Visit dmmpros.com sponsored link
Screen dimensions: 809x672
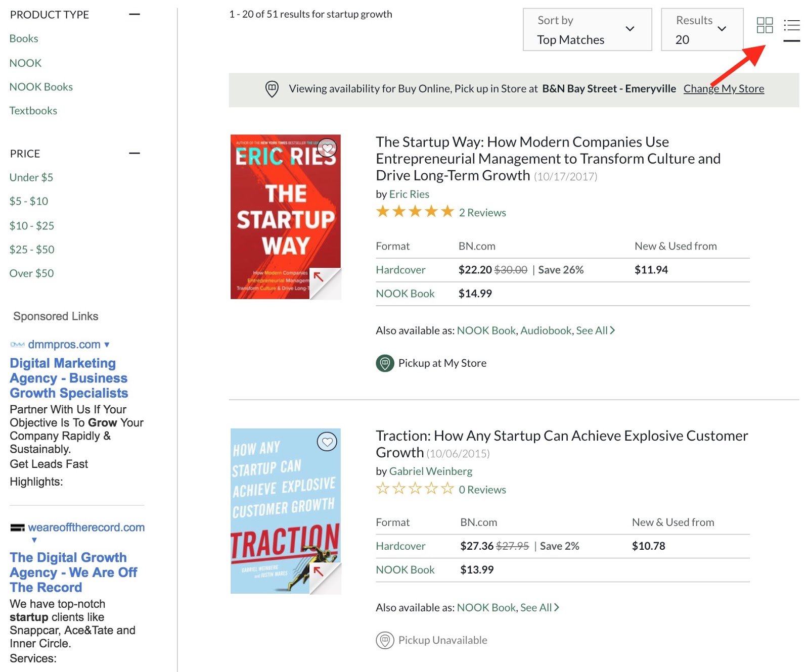click(x=64, y=345)
